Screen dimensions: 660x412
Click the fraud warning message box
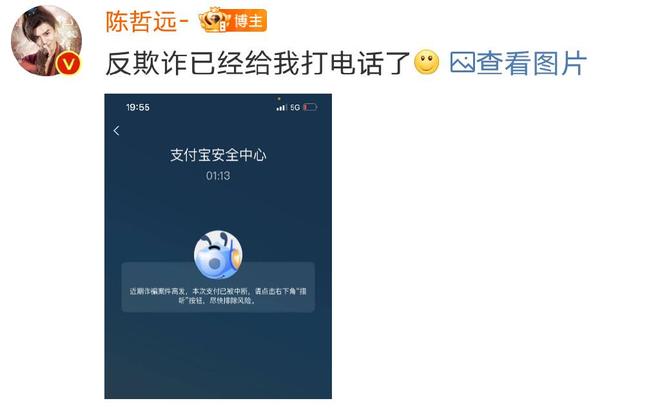pyautogui.click(x=218, y=287)
